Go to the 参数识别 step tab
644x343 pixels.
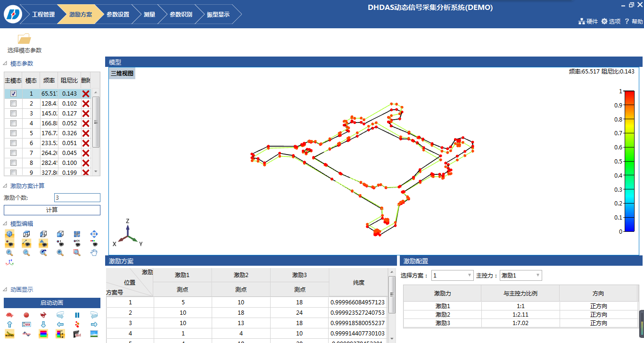[181, 14]
